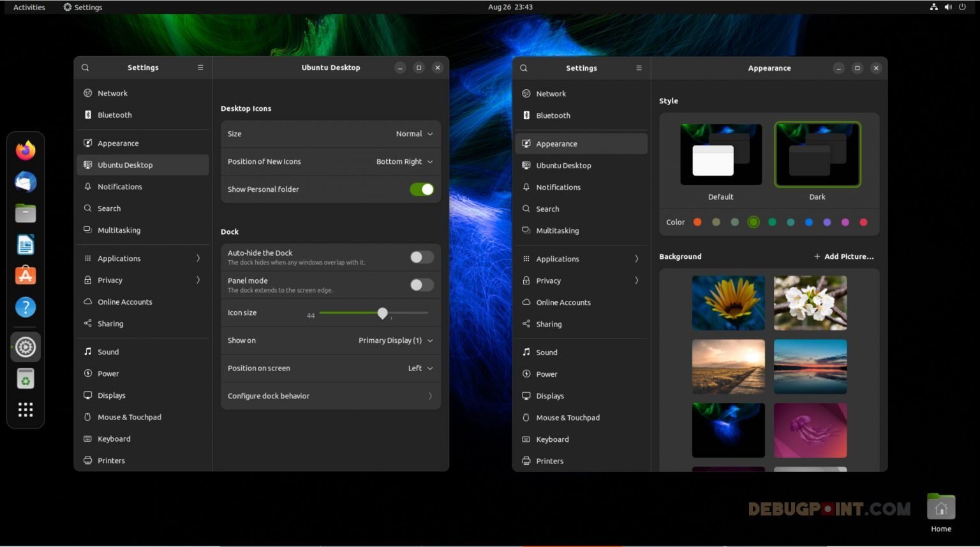Click the dock Icon size slider
The width and height of the screenshot is (980, 547).
373,313
